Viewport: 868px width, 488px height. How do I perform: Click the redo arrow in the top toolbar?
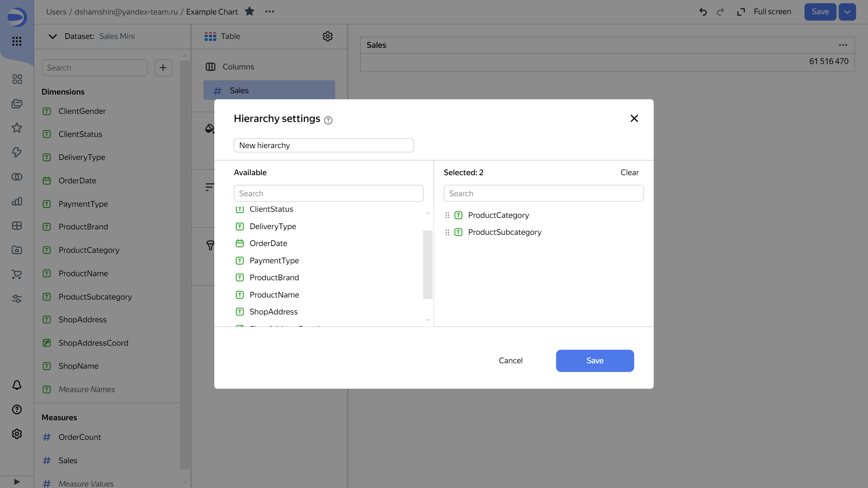point(721,12)
